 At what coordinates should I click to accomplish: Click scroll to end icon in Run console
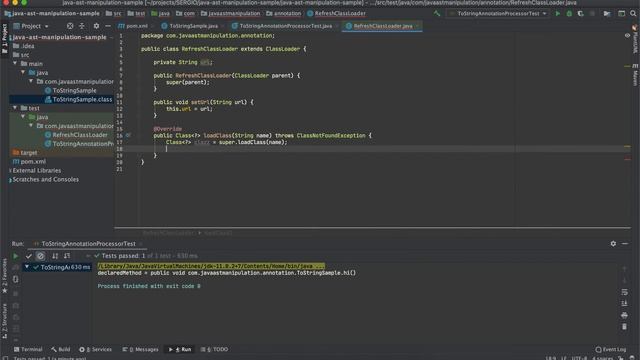click(624, 303)
